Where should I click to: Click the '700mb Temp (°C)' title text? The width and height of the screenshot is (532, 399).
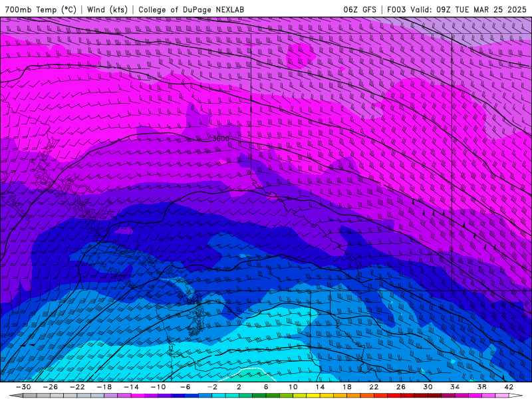click(x=41, y=9)
